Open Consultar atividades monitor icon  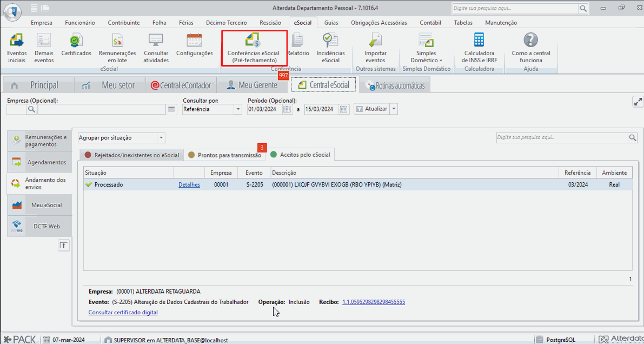pyautogui.click(x=156, y=49)
